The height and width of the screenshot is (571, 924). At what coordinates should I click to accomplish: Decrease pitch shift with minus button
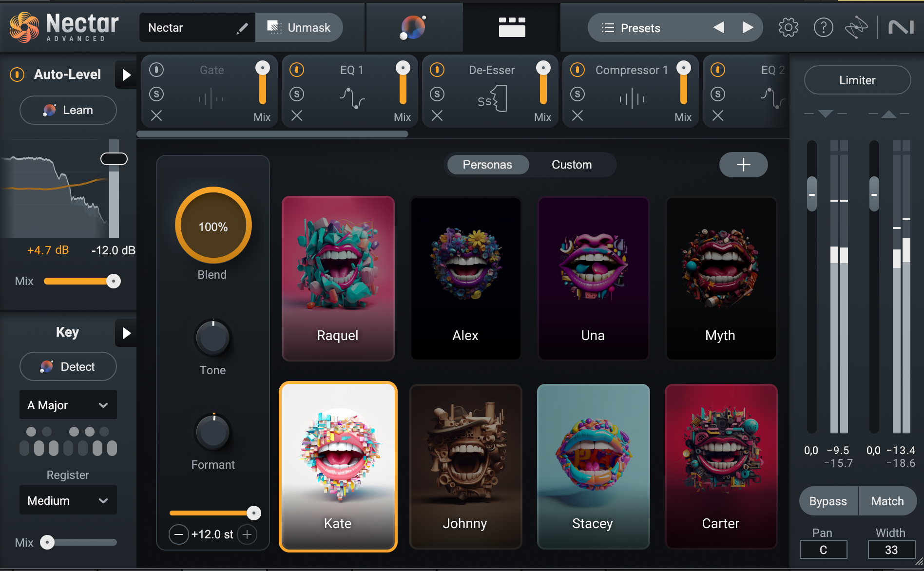click(x=179, y=534)
